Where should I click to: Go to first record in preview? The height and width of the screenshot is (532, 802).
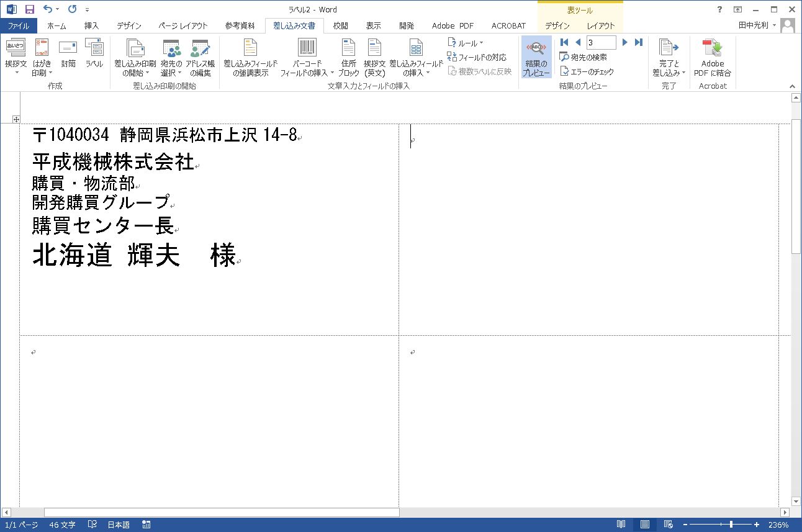point(564,42)
